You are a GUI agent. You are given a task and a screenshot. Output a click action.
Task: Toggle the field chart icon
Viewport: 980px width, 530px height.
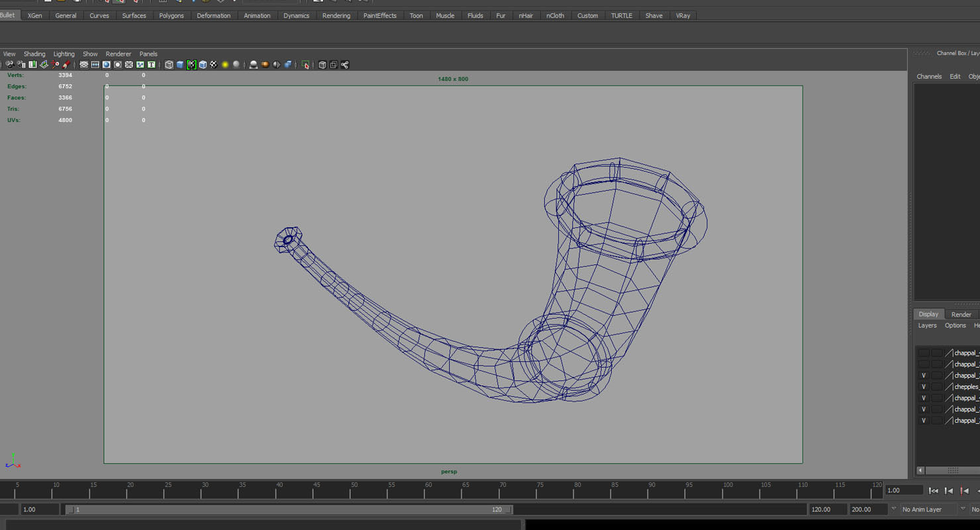pyautogui.click(x=129, y=65)
